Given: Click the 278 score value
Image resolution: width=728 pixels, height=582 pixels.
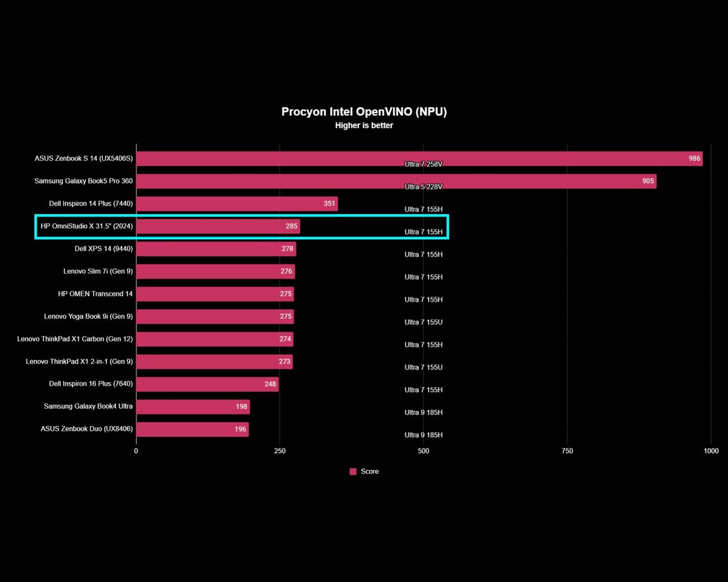Looking at the screenshot, I should 287,249.
